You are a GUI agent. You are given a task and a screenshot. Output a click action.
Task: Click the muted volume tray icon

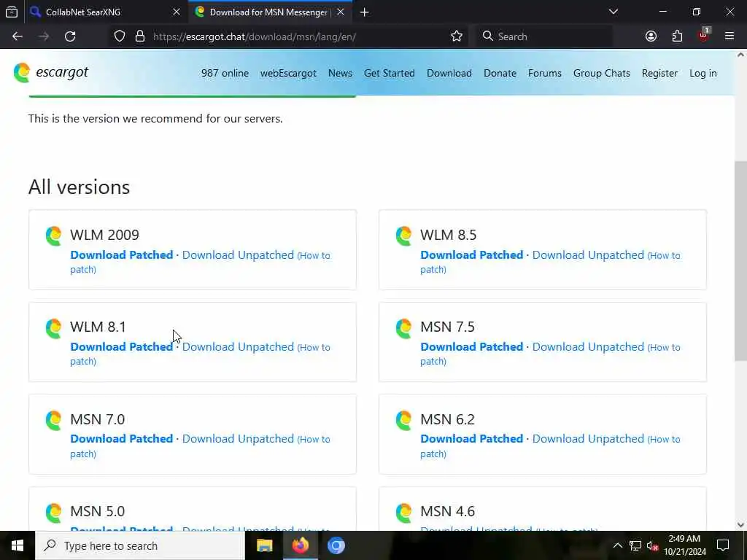pyautogui.click(x=652, y=545)
